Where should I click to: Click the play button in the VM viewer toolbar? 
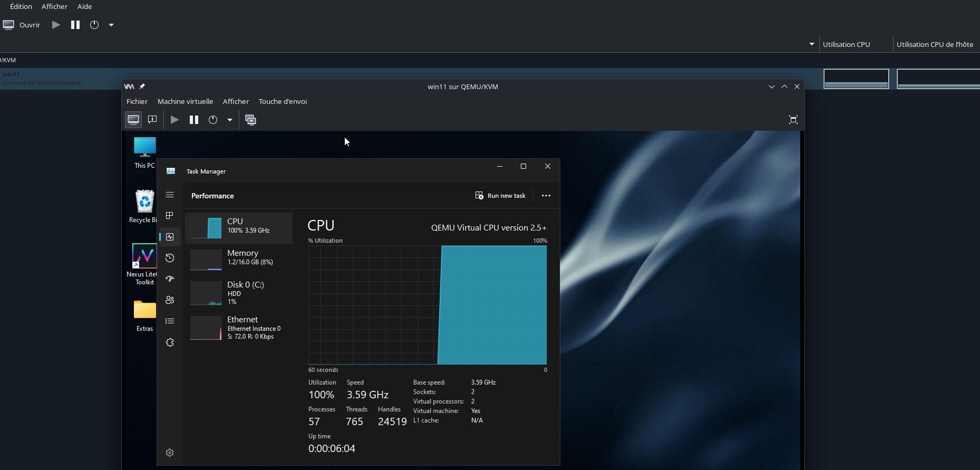174,120
